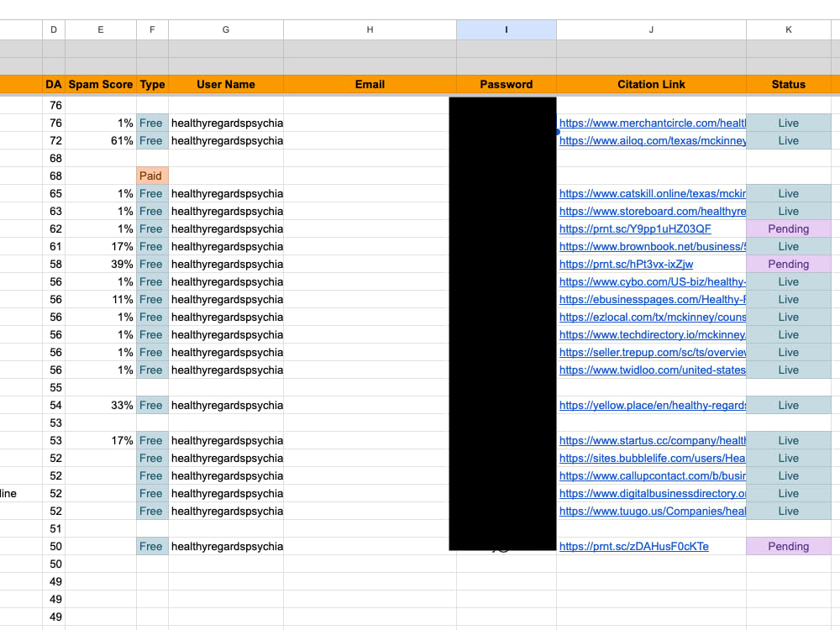Select Pending status for DA 62 row

(x=789, y=228)
